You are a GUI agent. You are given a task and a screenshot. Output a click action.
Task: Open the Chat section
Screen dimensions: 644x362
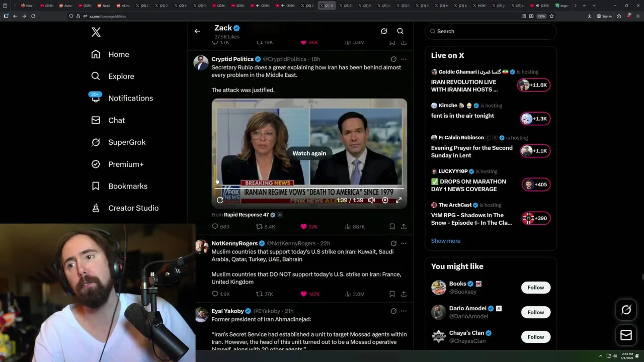coord(108,120)
